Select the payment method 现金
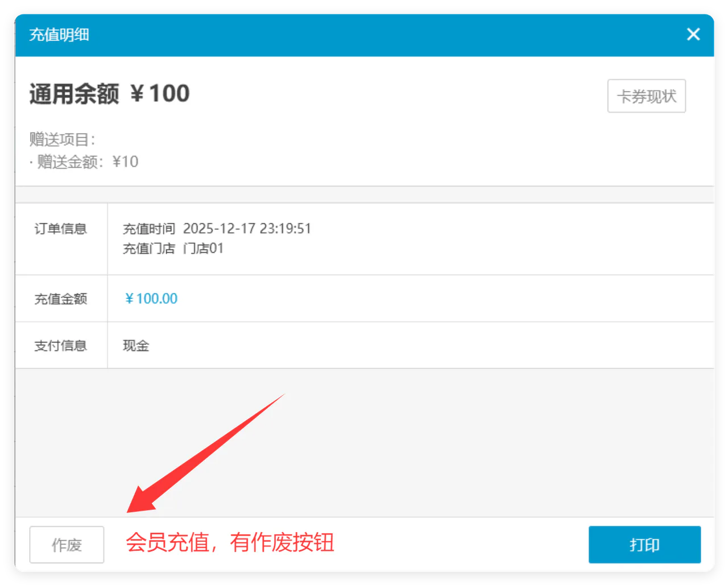This screenshot has height=585, width=728. coord(136,346)
